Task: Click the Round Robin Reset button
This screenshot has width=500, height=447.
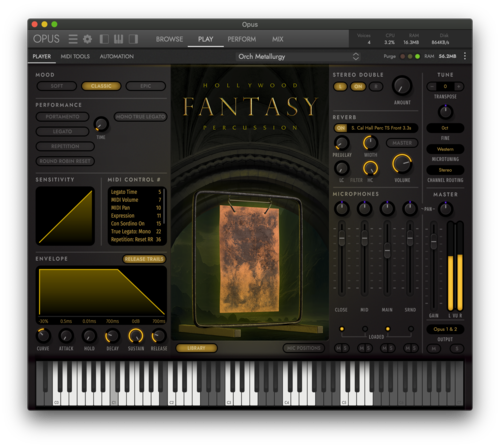Action: [65, 161]
